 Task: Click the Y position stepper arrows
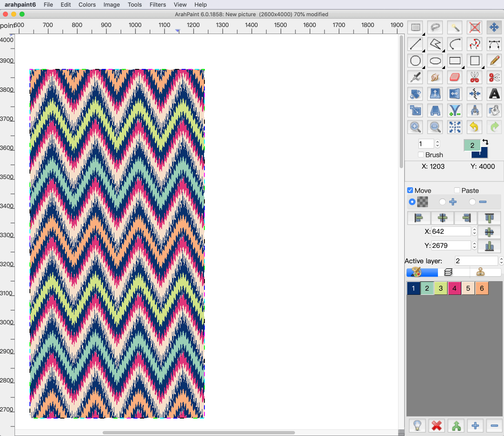pos(474,245)
